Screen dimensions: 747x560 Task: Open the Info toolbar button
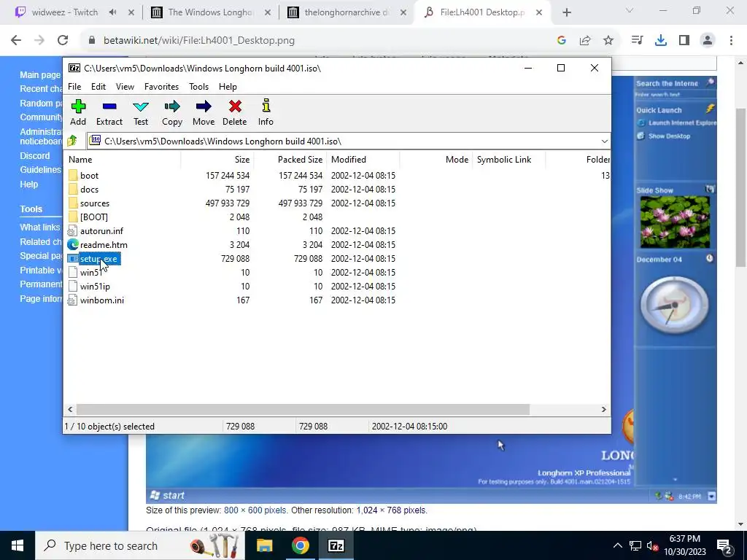266,106
